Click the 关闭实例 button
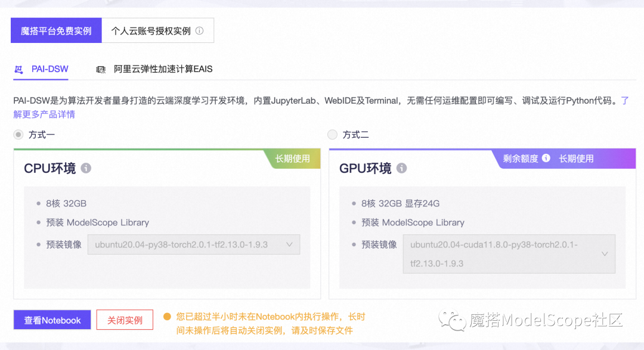 pyautogui.click(x=125, y=320)
